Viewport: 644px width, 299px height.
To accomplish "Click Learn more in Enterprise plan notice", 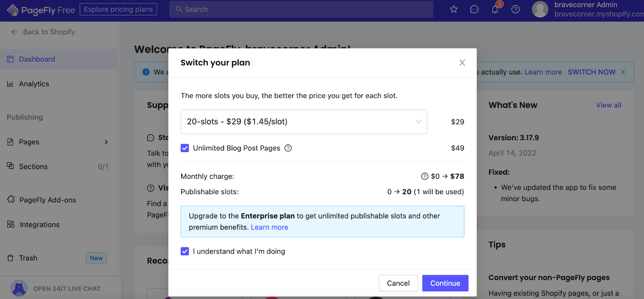I will tap(269, 227).
